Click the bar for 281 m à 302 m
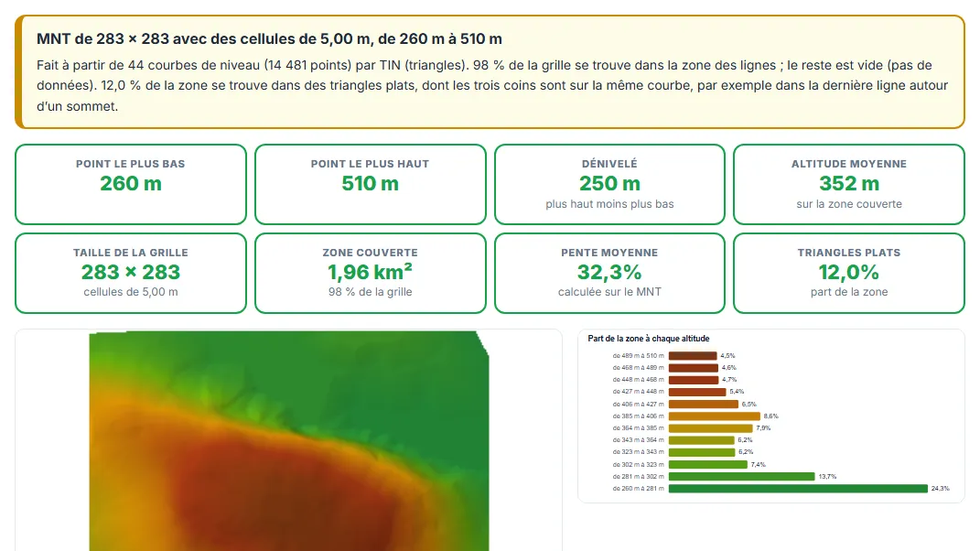Image resolution: width=980 pixels, height=551 pixels. pos(741,477)
